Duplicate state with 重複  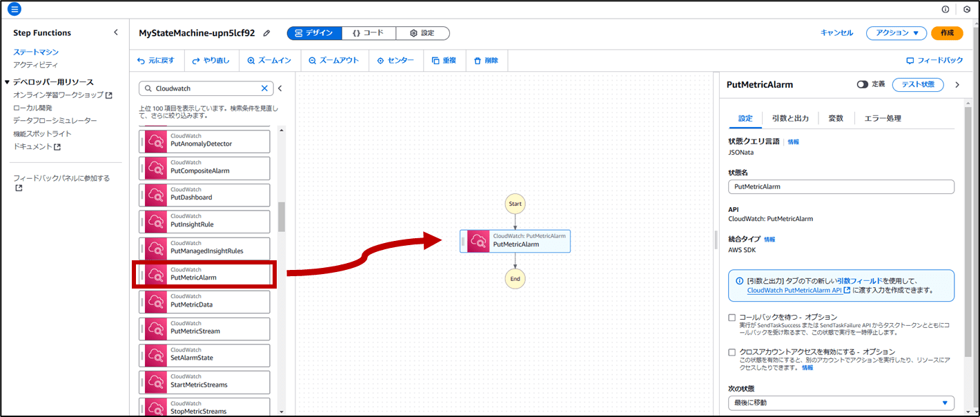444,61
